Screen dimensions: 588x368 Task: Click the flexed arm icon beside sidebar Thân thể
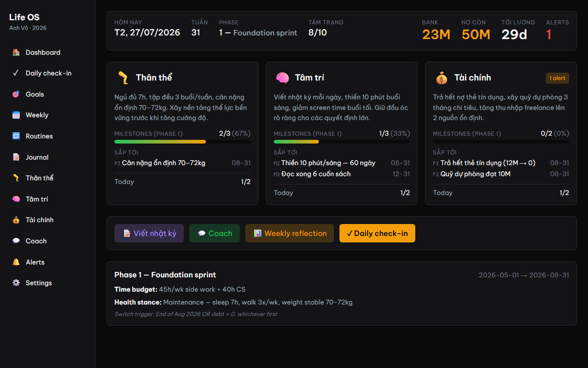tap(16, 178)
